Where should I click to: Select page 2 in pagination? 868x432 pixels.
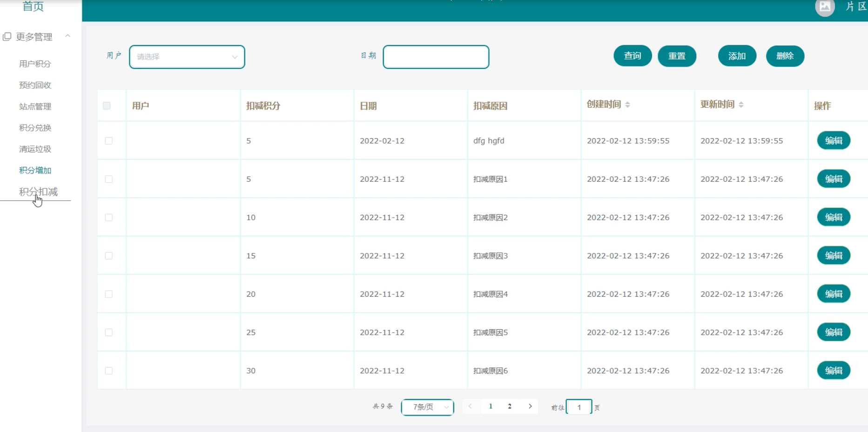[510, 406]
